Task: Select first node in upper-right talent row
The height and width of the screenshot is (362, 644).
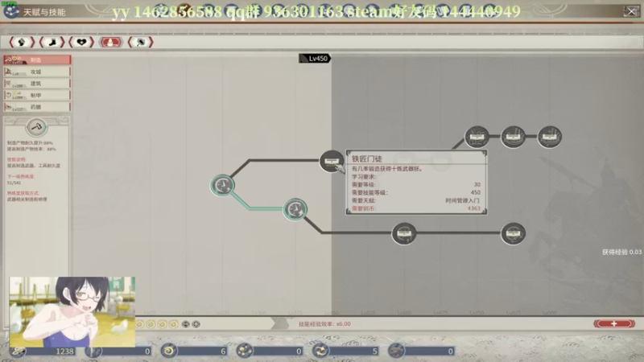Action: pos(477,137)
